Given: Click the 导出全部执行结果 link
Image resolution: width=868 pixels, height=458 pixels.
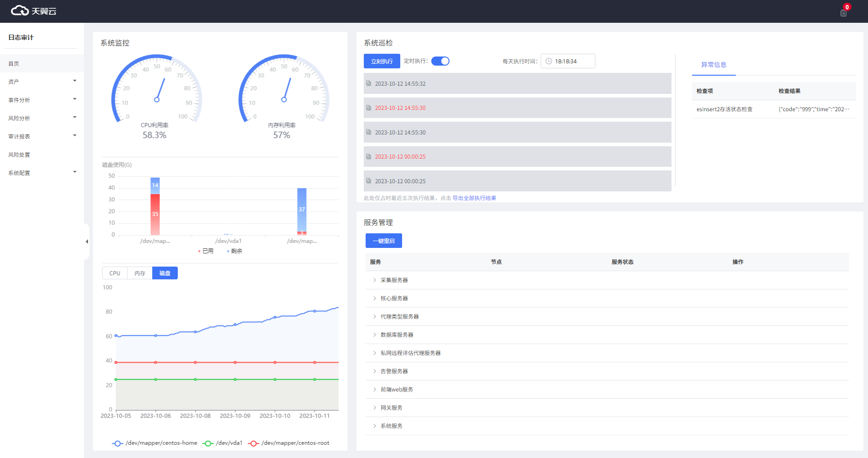Looking at the screenshot, I should (474, 198).
